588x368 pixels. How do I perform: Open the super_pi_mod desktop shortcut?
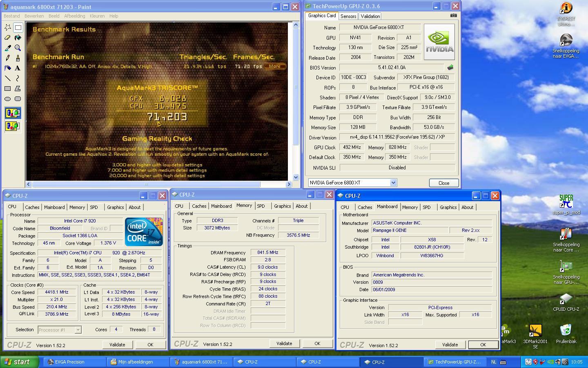[566, 204]
